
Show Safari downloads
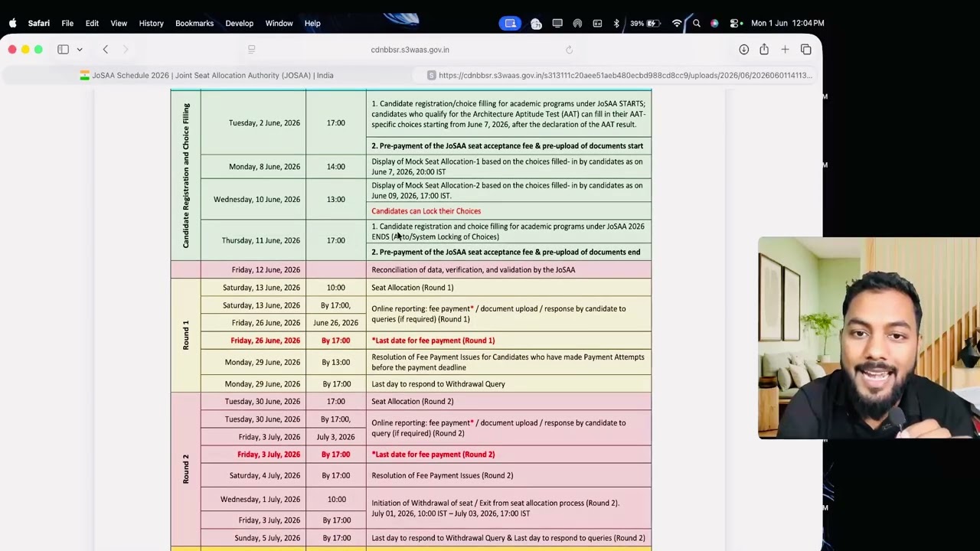[743, 50]
